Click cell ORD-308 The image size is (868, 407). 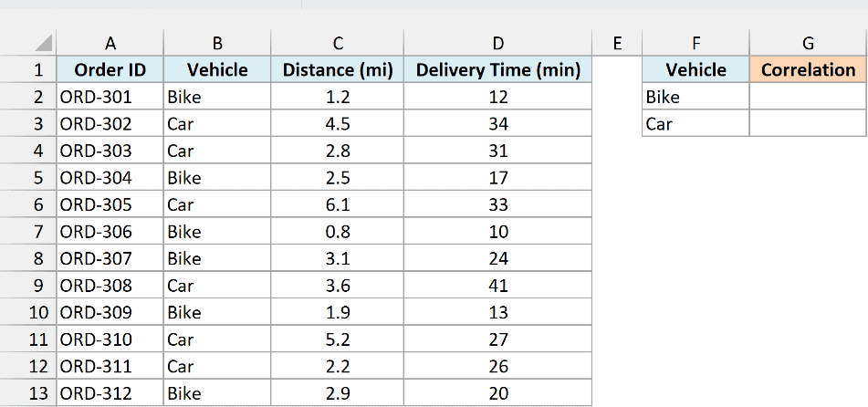[110, 286]
